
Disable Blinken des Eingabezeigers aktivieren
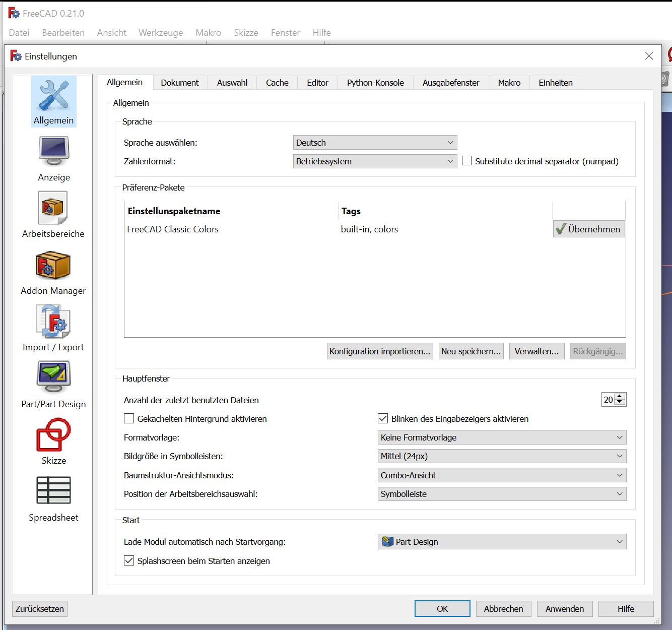tap(383, 418)
